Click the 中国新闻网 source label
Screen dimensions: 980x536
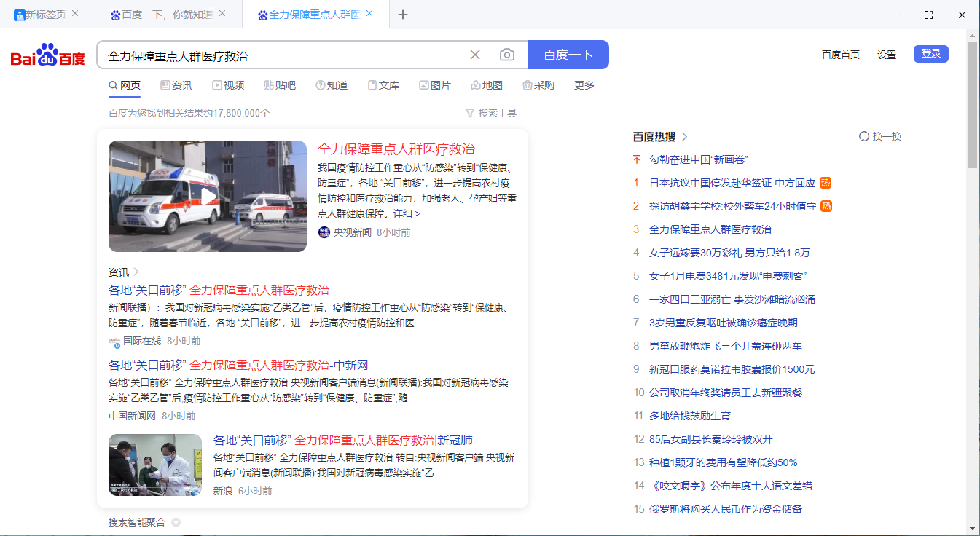pyautogui.click(x=133, y=416)
